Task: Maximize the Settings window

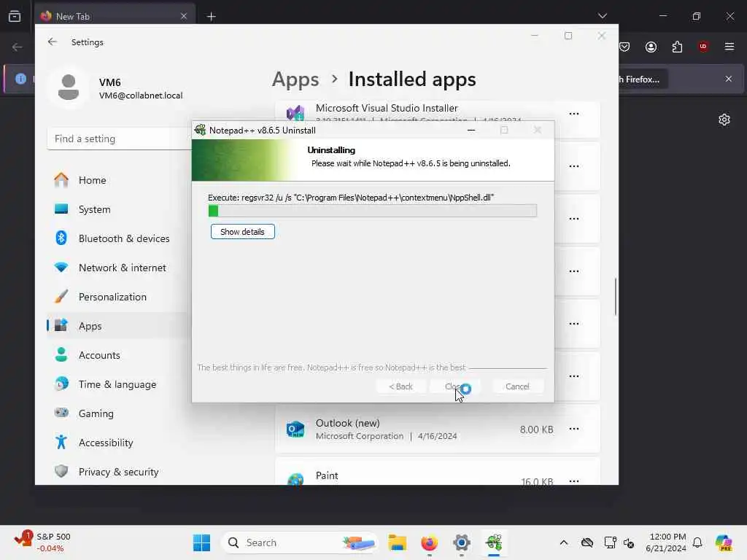Action: (x=568, y=36)
